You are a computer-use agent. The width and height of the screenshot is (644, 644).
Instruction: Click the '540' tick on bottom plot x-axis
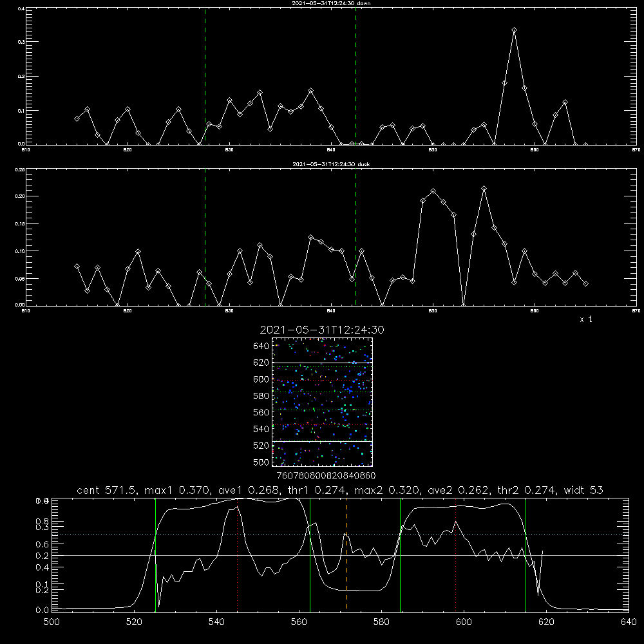pos(216,622)
